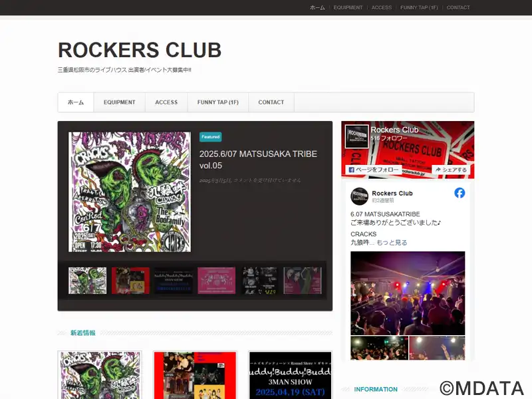Click the Facebook logo icon in the post
Screen dimensions: 532x399
[460, 193]
